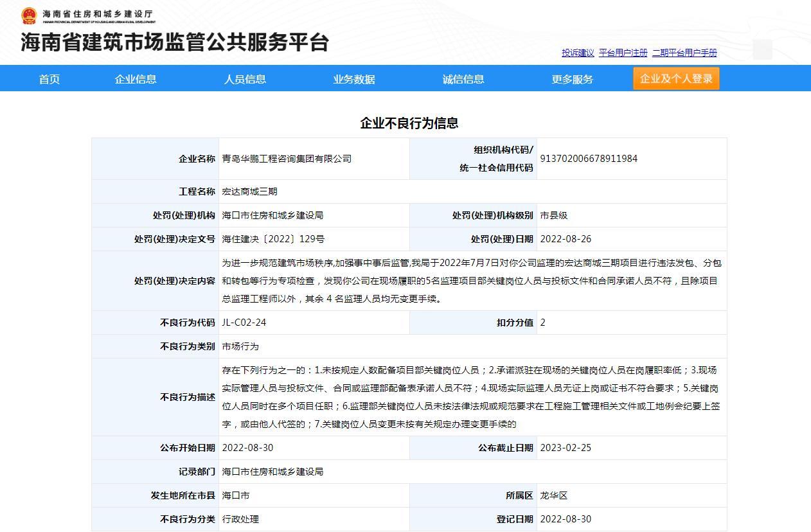
Task: Click the 不良行为分类 field label
Action: [x=188, y=519]
